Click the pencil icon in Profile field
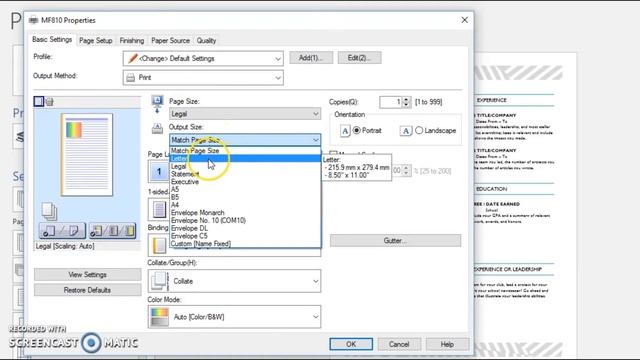 133,58
